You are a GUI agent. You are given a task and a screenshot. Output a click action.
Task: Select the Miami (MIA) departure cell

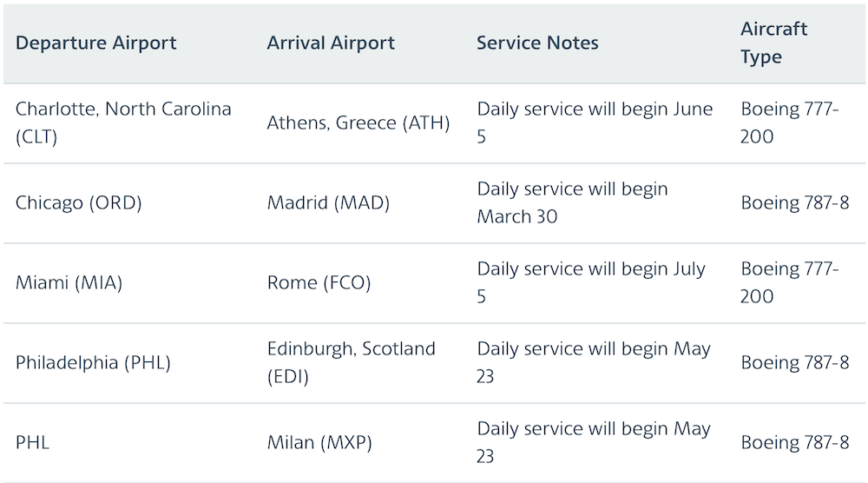pos(69,282)
